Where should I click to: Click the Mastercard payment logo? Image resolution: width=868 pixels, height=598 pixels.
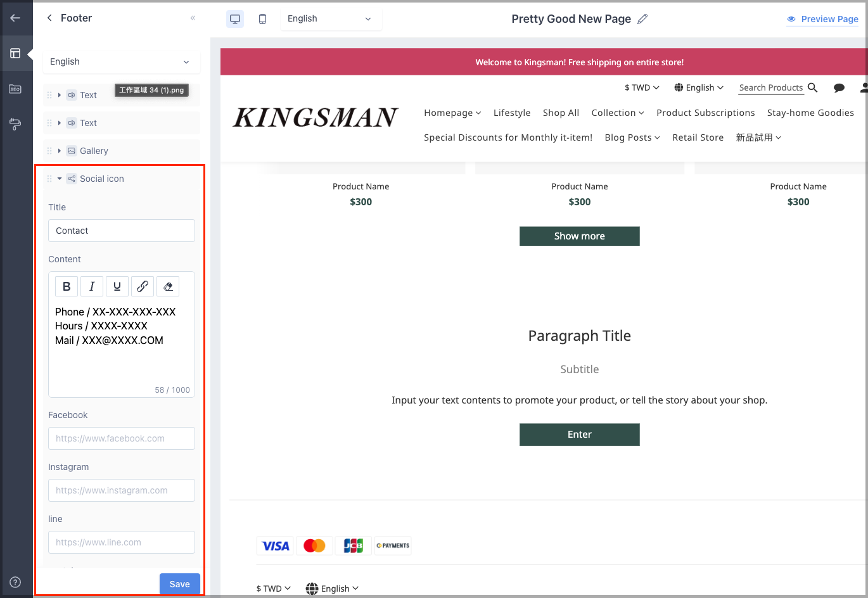point(314,545)
